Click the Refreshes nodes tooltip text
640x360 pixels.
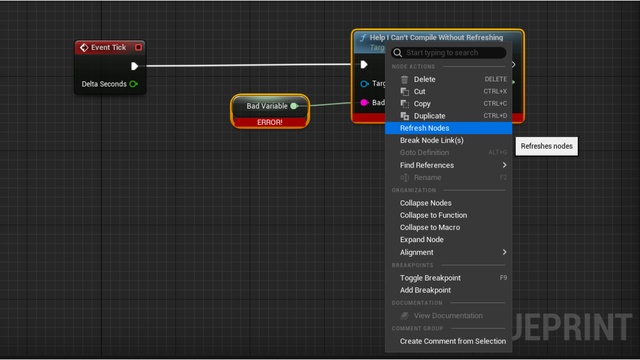tap(547, 146)
